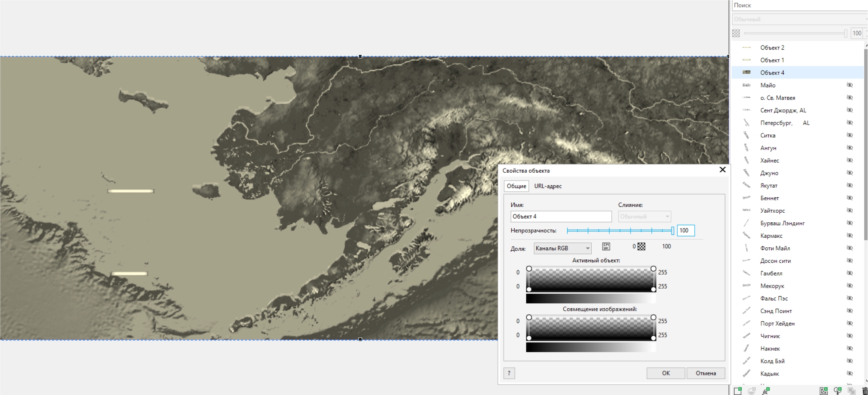
Task: Click the question mark help button
Action: 509,373
